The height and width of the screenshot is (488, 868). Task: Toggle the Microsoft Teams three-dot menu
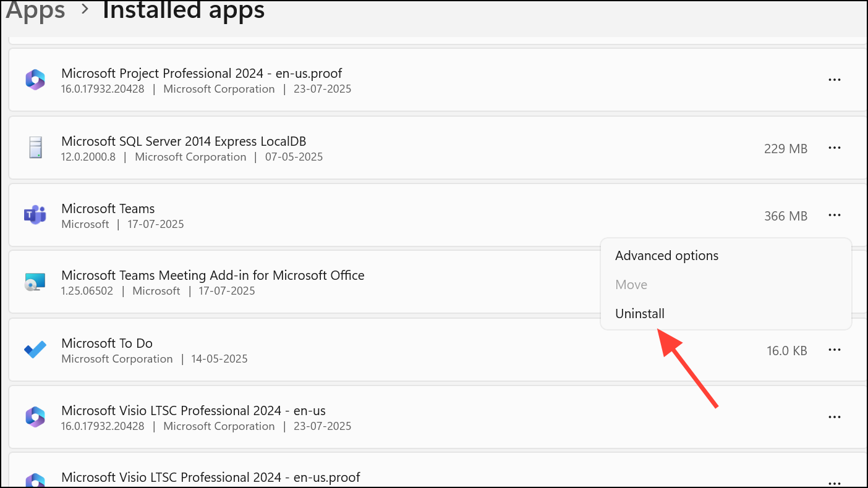click(x=834, y=216)
